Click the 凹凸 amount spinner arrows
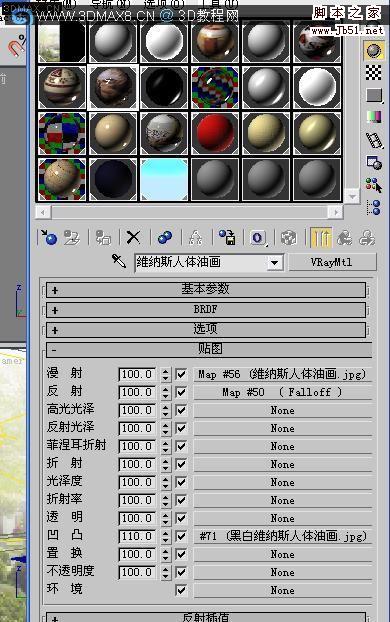 tap(165, 536)
